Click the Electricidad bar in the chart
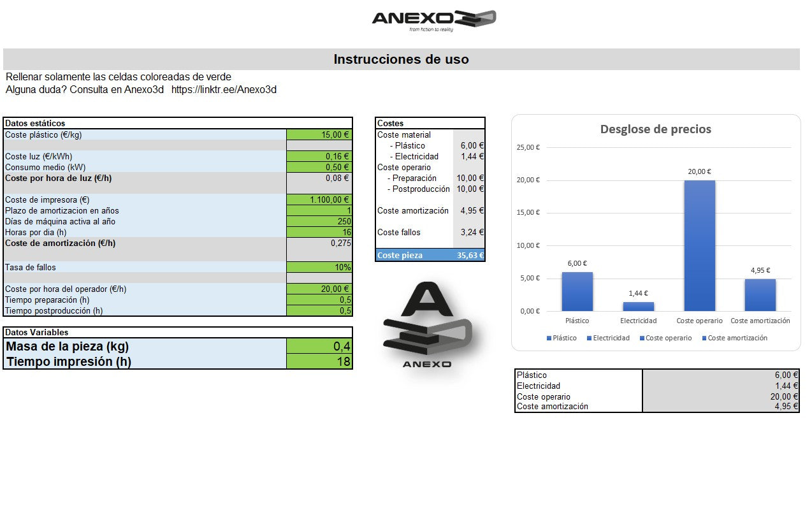Image resolution: width=812 pixels, height=522 pixels. tap(638, 306)
